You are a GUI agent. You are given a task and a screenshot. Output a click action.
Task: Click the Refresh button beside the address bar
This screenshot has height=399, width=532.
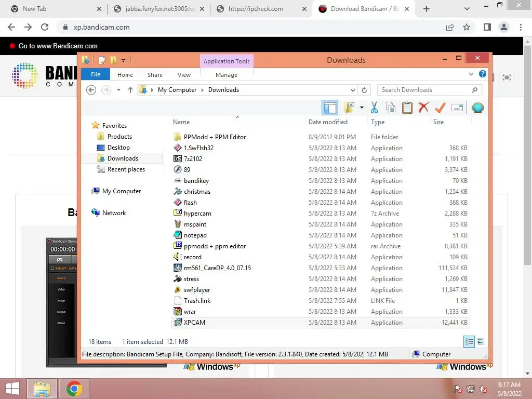tap(364, 90)
